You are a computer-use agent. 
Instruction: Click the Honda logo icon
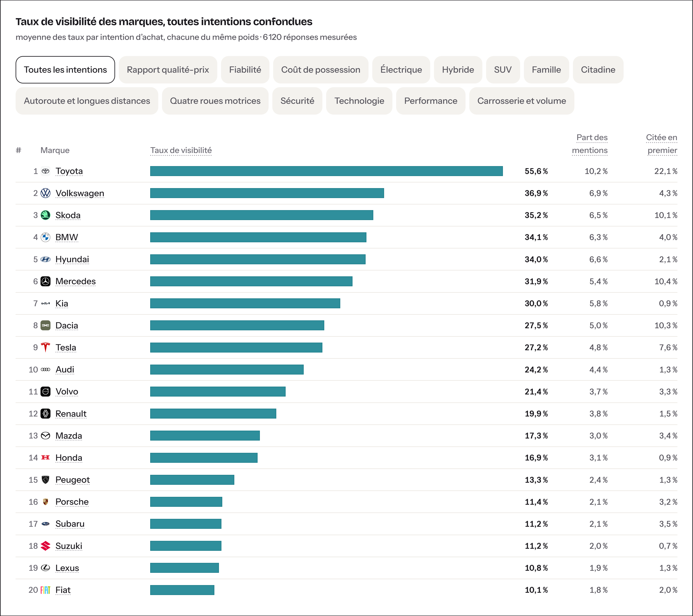coord(45,458)
